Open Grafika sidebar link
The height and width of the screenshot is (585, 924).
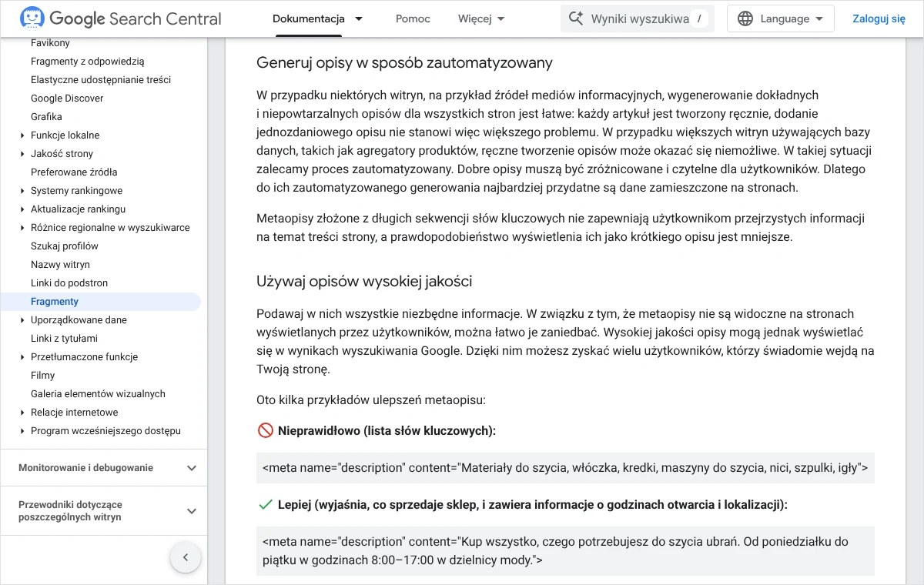(46, 117)
